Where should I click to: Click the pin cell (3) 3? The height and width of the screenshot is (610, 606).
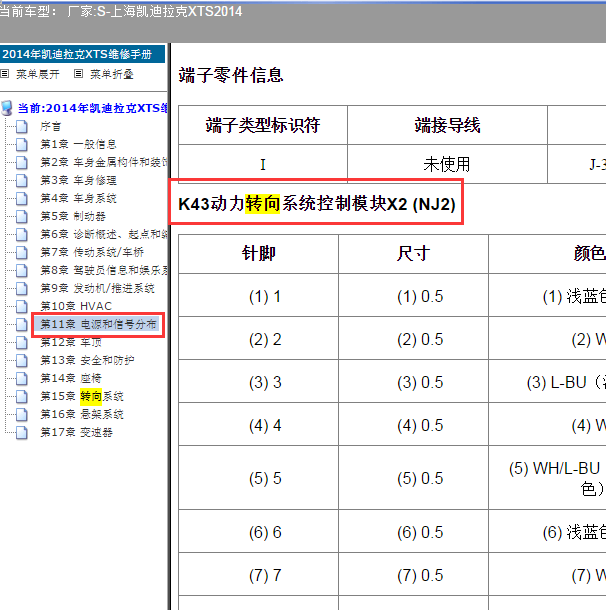[x=259, y=382]
